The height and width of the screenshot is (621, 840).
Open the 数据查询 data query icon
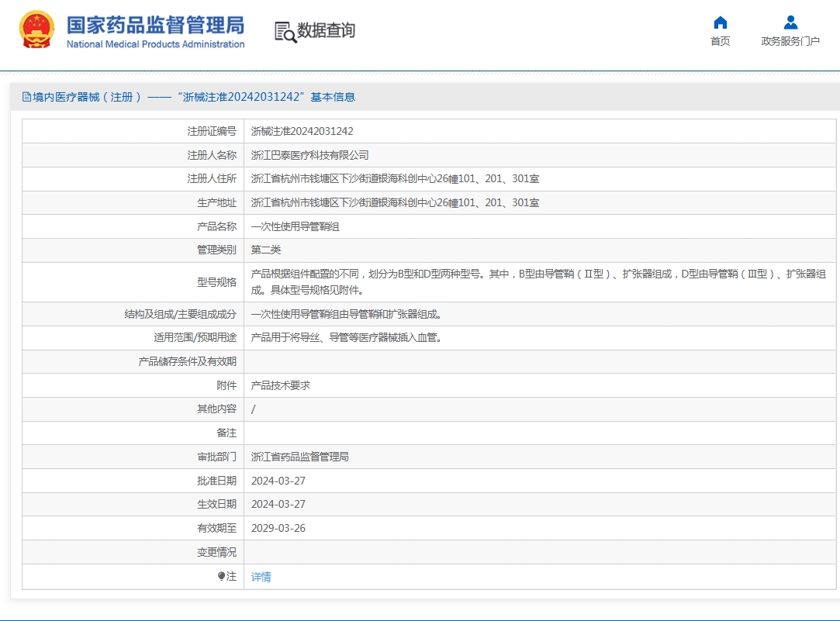pyautogui.click(x=285, y=32)
